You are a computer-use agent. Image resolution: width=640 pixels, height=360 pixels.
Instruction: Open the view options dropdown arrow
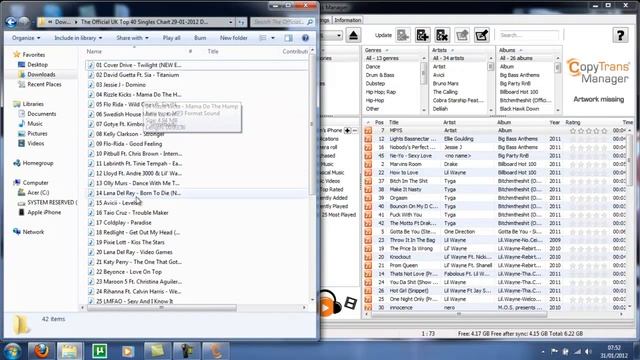pos(273,38)
